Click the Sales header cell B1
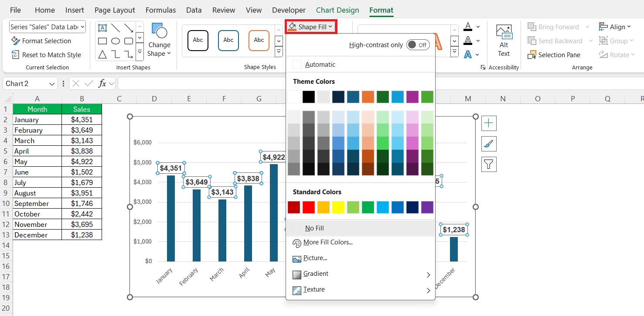Screen dimensions: 644x316 click(82, 109)
